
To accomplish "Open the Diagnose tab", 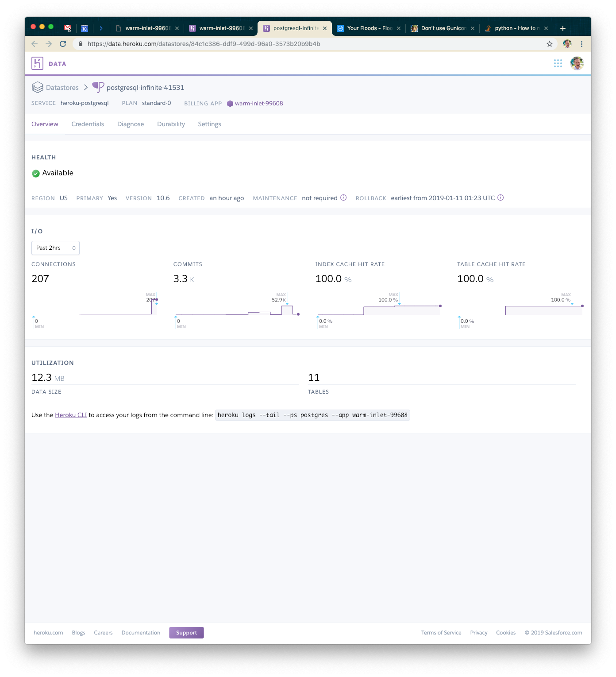I will tap(131, 124).
